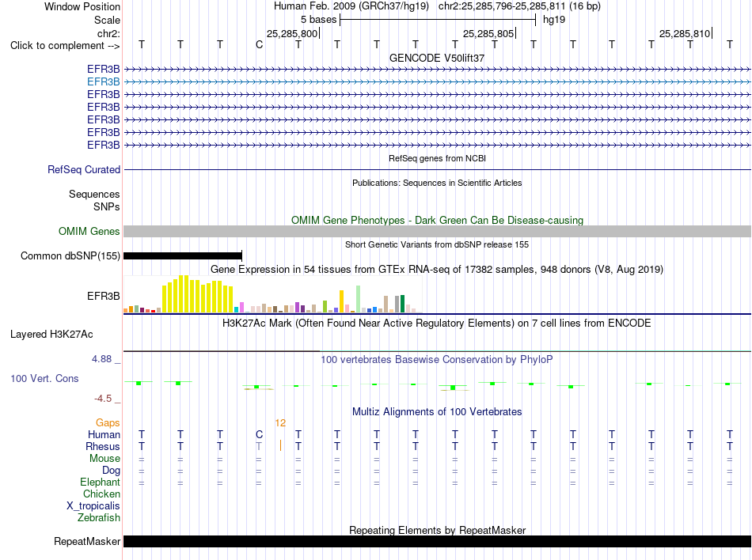Click the Zebrafish alignment row label
The height and width of the screenshot is (560, 752).
coord(99,518)
